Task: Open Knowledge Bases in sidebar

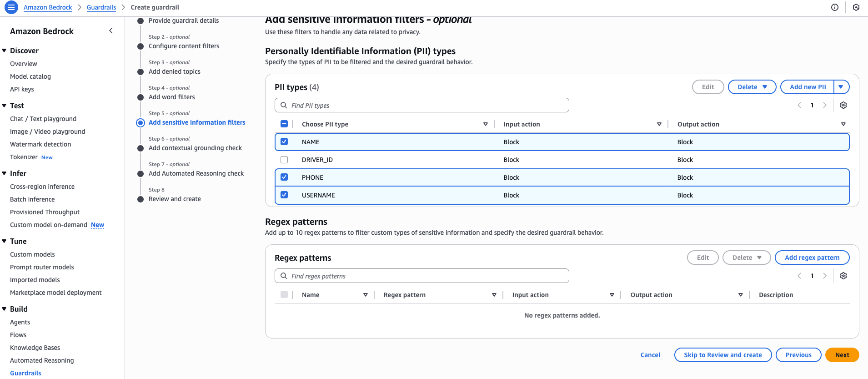Action: pos(35,348)
